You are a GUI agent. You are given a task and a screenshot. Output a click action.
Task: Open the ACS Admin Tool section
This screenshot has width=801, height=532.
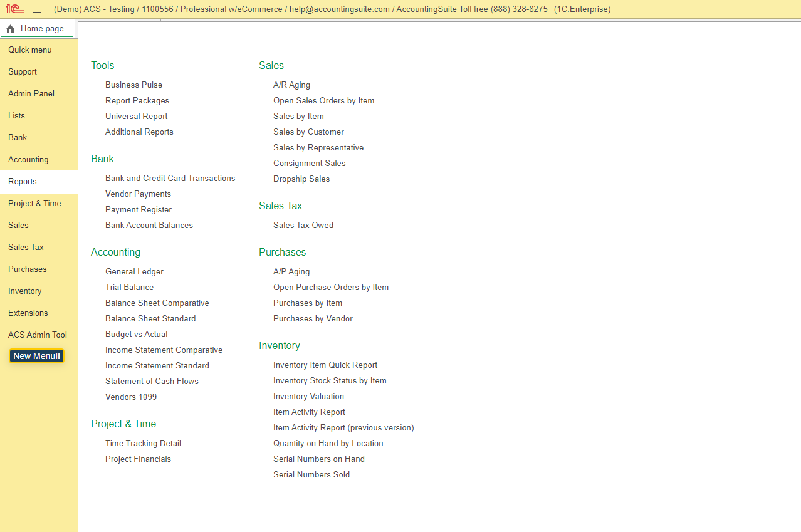(x=38, y=335)
